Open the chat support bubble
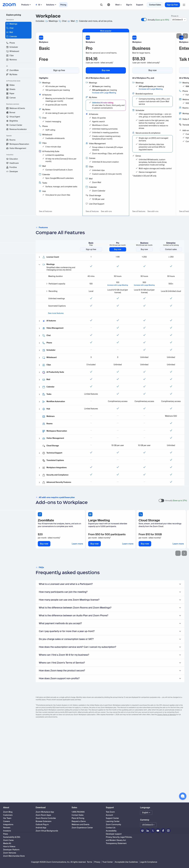Viewport: 189px width, 868px height. pyautogui.click(x=183, y=796)
